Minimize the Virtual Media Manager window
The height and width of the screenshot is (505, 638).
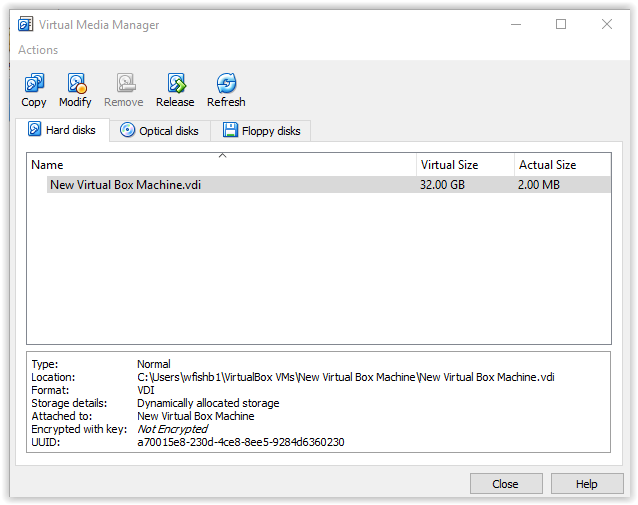pyautogui.click(x=514, y=24)
